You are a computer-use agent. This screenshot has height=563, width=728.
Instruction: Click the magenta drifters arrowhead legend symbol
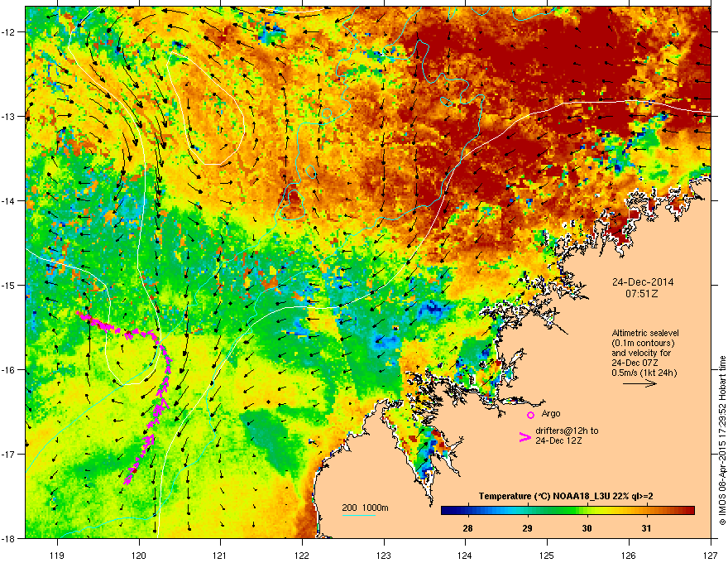pos(525,437)
